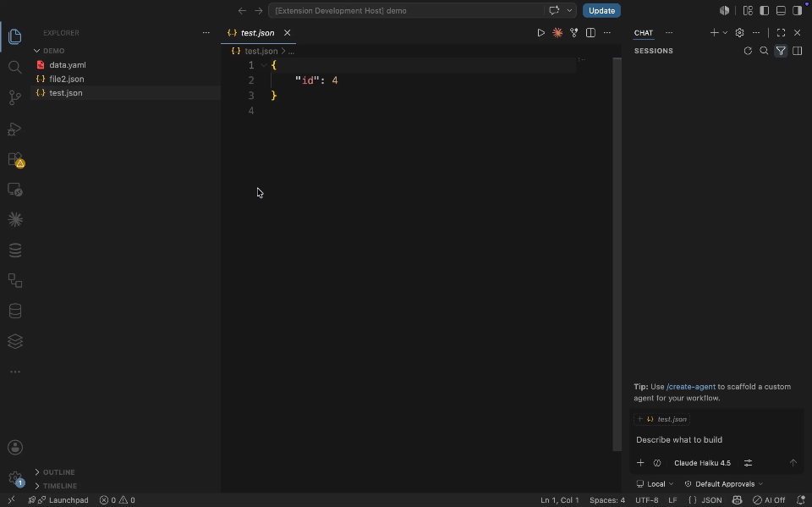Viewport: 812px width, 507px height.
Task: Open the Local session target dropdown
Action: point(655,484)
